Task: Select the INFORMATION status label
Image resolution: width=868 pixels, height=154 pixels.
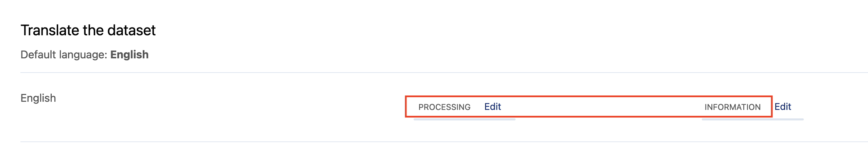Action: [x=732, y=107]
